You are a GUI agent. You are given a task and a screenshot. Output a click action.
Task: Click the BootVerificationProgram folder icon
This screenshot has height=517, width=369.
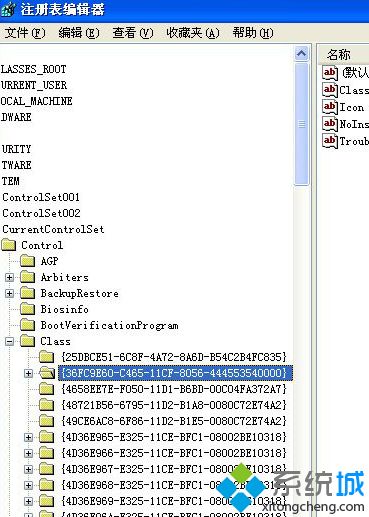pyautogui.click(x=27, y=325)
